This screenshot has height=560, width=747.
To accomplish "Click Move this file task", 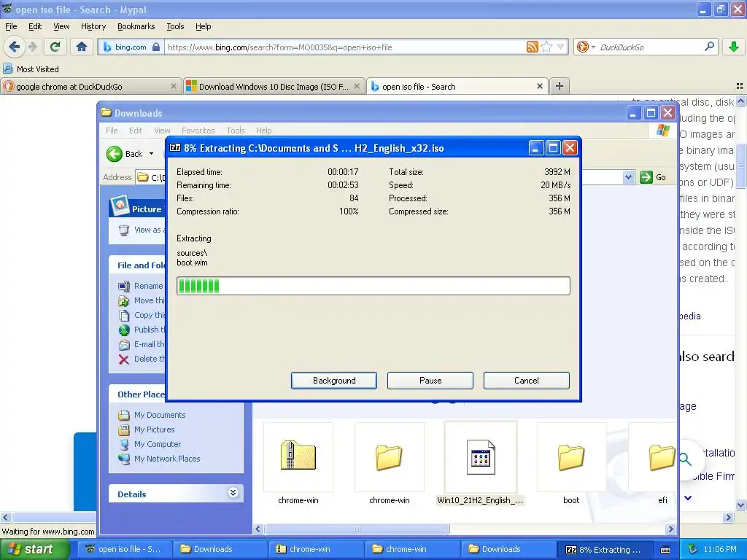I will point(142,300).
